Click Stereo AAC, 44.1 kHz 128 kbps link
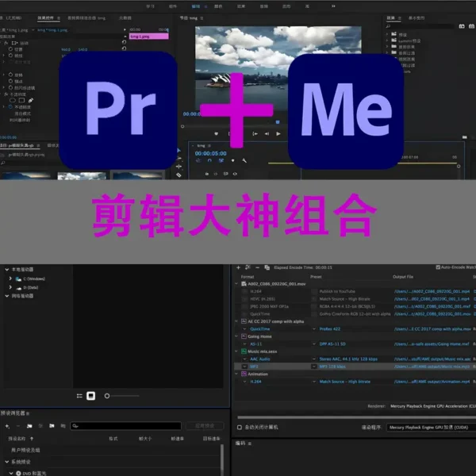The image size is (476, 476). coord(348,359)
